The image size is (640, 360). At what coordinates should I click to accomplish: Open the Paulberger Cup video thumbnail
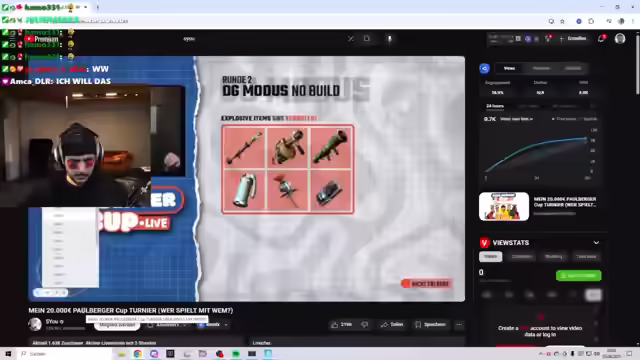(x=504, y=207)
